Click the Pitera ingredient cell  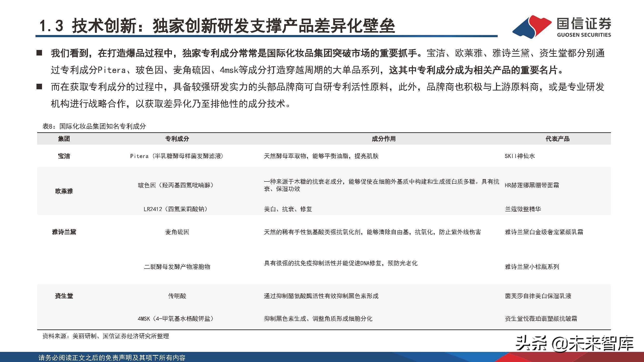pos(177,156)
